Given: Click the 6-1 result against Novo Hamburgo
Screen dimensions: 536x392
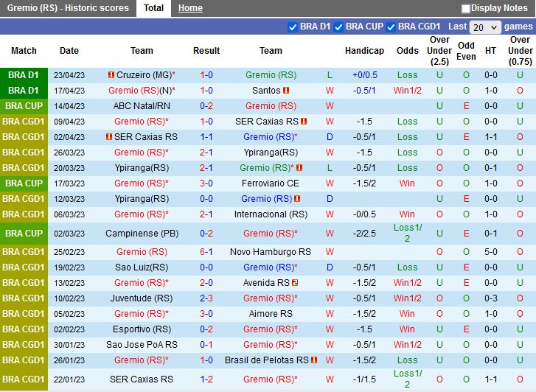Looking at the screenshot, I should pos(206,252).
